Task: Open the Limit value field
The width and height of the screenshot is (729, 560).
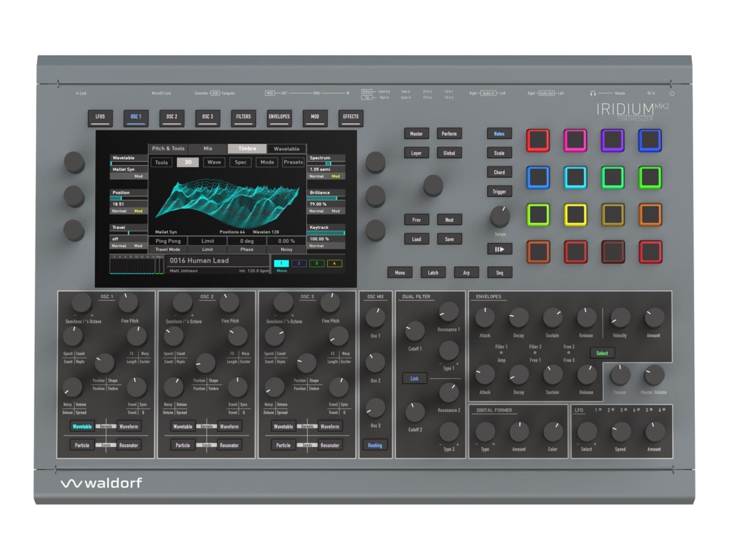Action: (208, 241)
